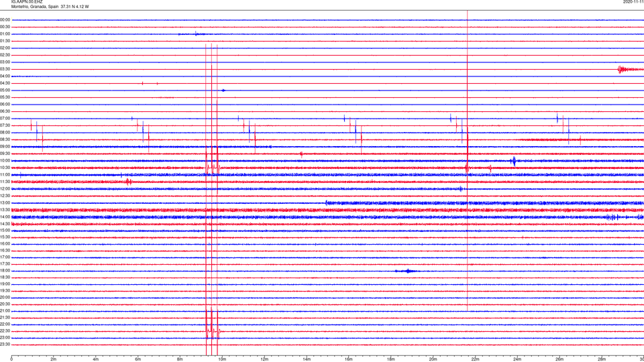The height and width of the screenshot is (362, 644).
Task: Click the 10m axis tick label
Action: pos(222,359)
